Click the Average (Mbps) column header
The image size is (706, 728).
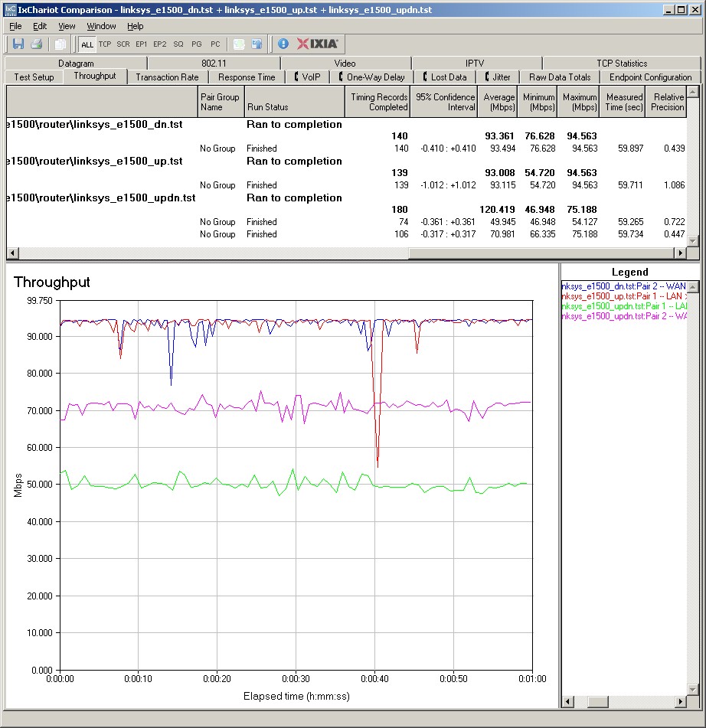(x=497, y=102)
